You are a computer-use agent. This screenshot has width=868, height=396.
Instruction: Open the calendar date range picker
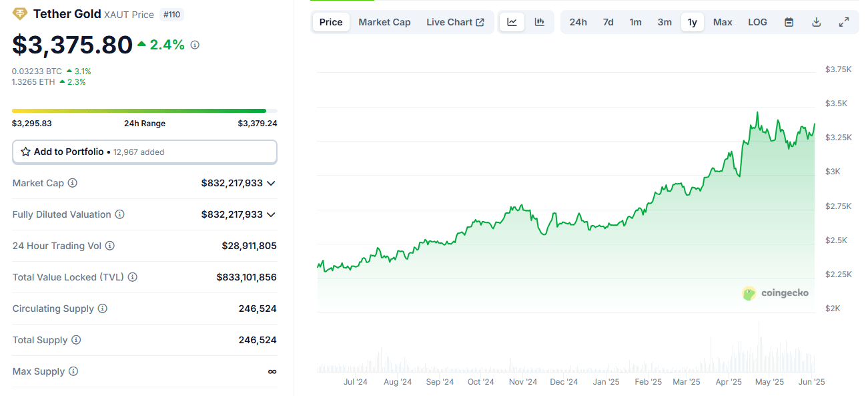789,22
